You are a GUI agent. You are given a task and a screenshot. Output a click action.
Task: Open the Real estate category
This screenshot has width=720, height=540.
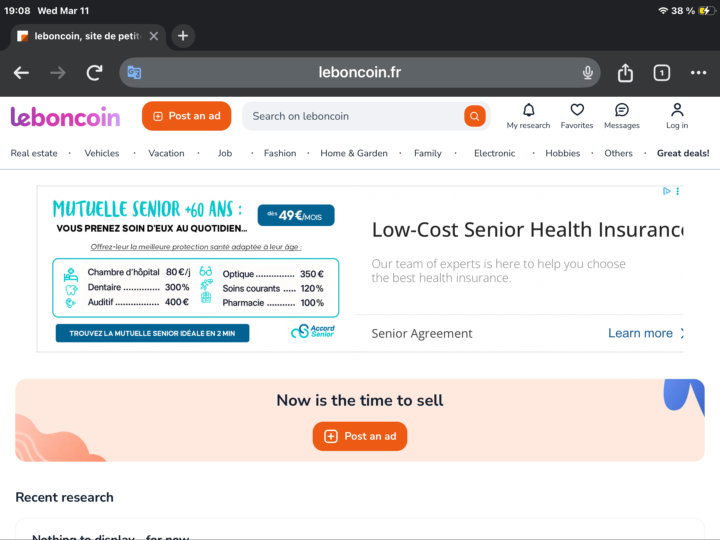[x=34, y=154]
